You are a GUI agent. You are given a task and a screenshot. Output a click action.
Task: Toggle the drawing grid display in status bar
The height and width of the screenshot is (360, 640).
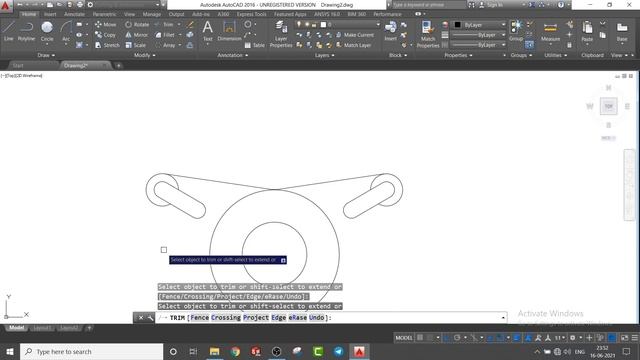(x=420, y=338)
